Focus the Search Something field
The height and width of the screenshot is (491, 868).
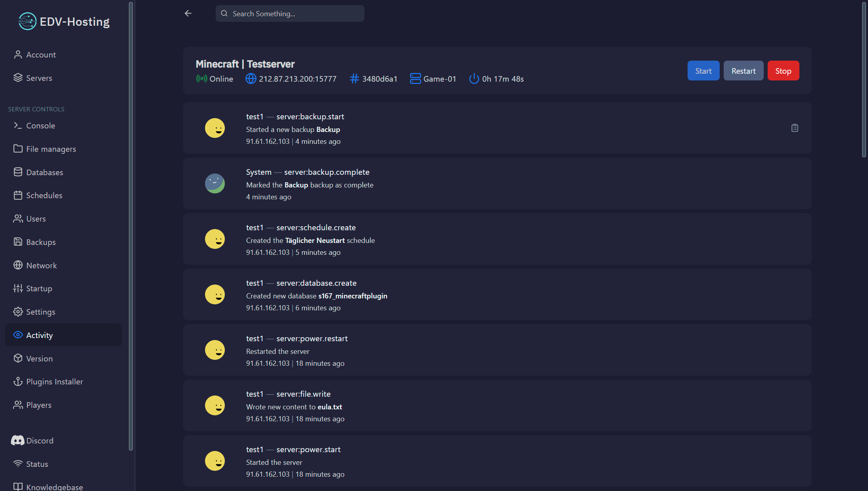[290, 13]
